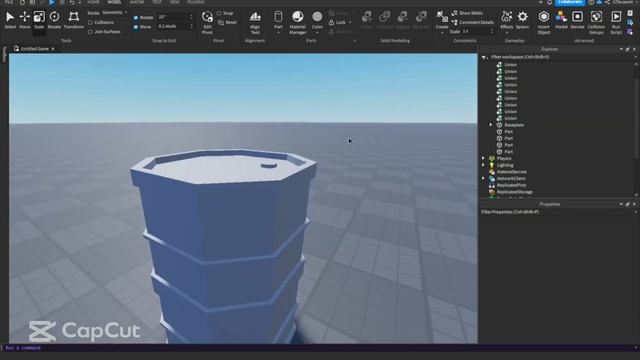
Task: Switch to the AVATAR ribbon tab
Action: click(x=137, y=2)
